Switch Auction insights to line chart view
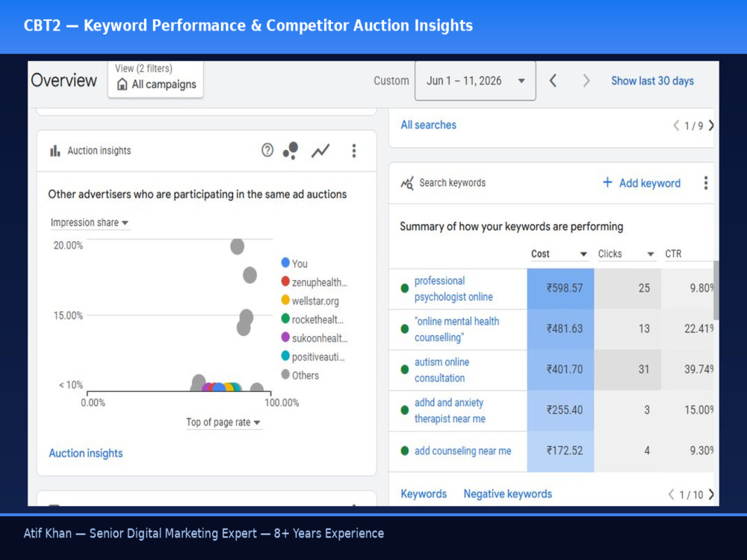The height and width of the screenshot is (560, 747). coord(320,151)
